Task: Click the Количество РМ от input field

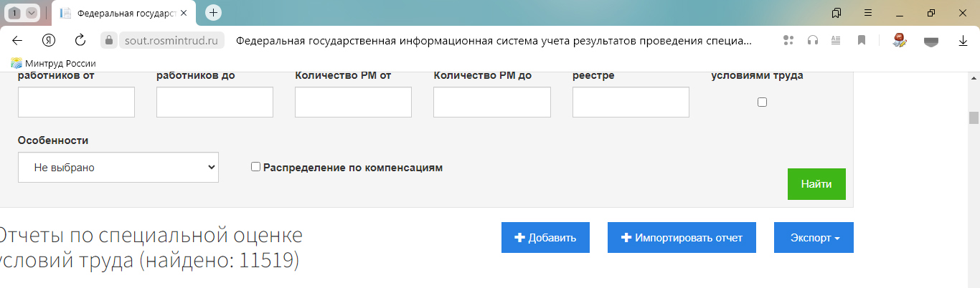Action: click(353, 102)
